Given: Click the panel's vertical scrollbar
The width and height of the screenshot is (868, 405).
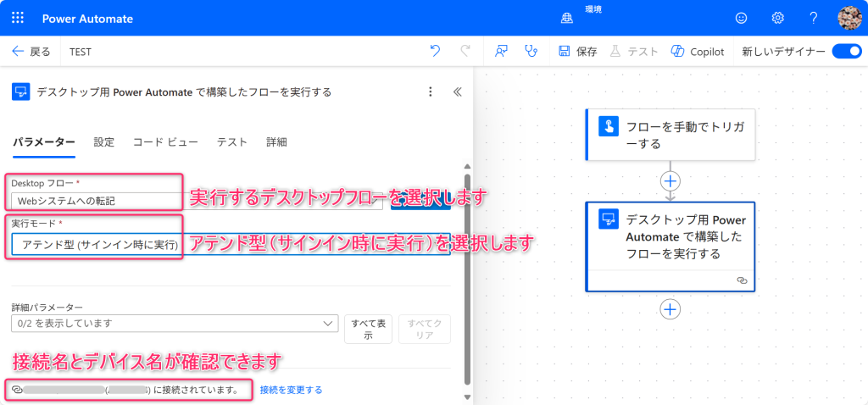Looking at the screenshot, I should [468, 280].
